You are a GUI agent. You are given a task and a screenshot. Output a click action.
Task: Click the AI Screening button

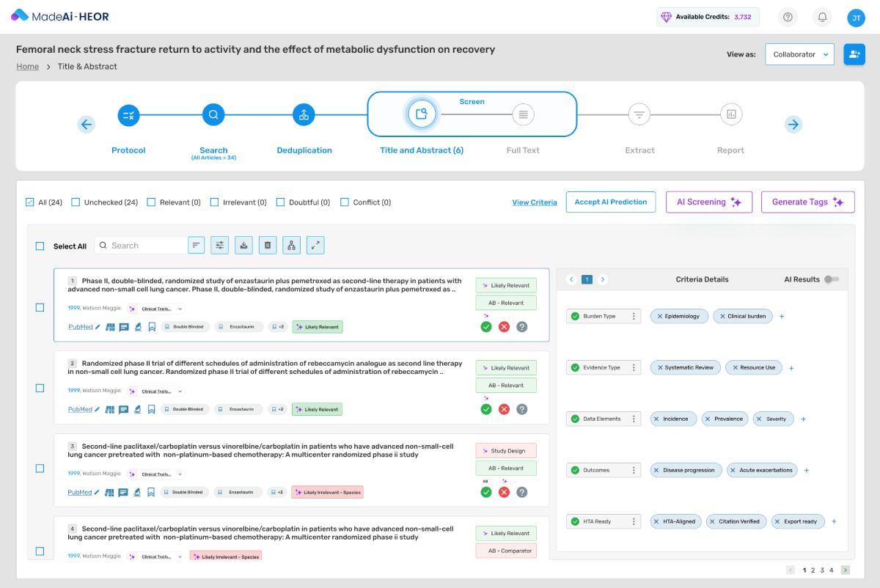(x=708, y=202)
